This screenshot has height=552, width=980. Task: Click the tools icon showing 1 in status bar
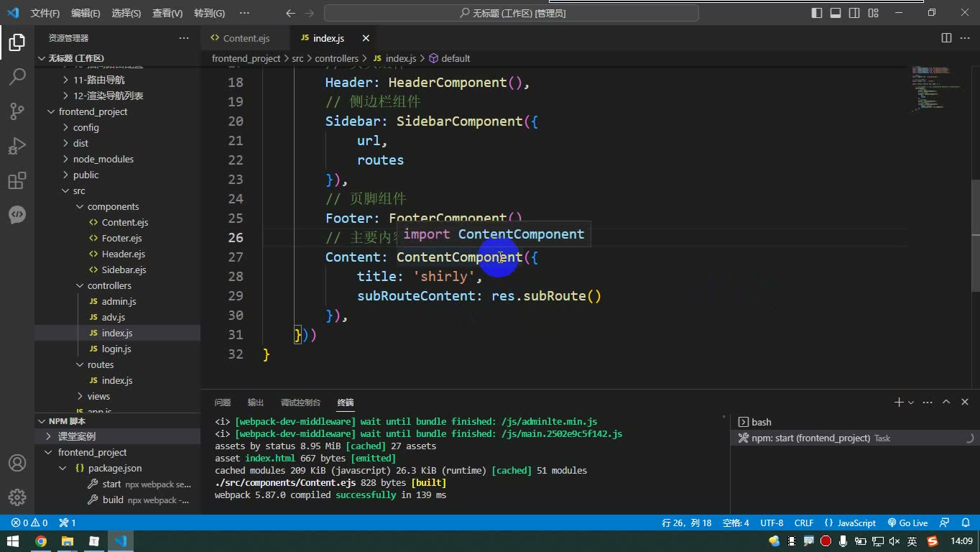[x=68, y=523]
